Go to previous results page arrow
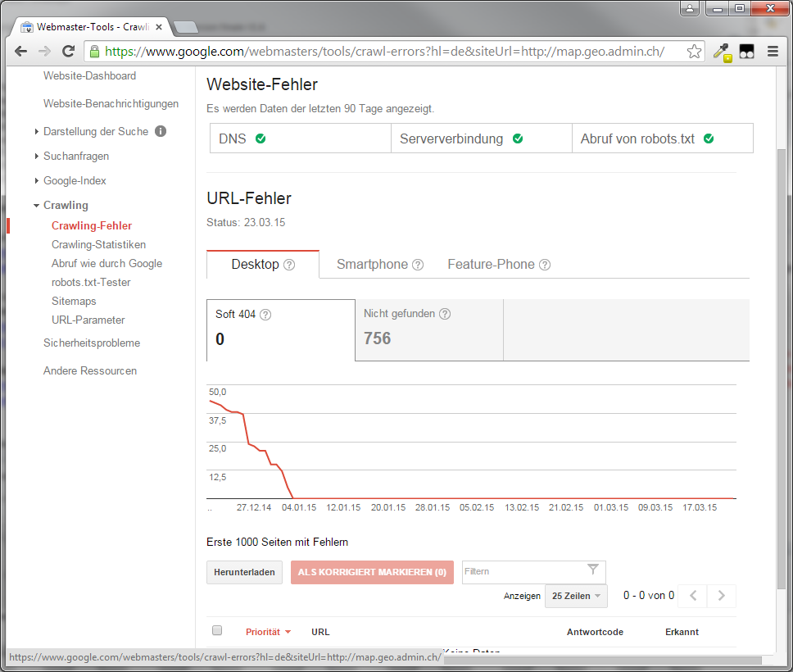793x672 pixels. 693,596
